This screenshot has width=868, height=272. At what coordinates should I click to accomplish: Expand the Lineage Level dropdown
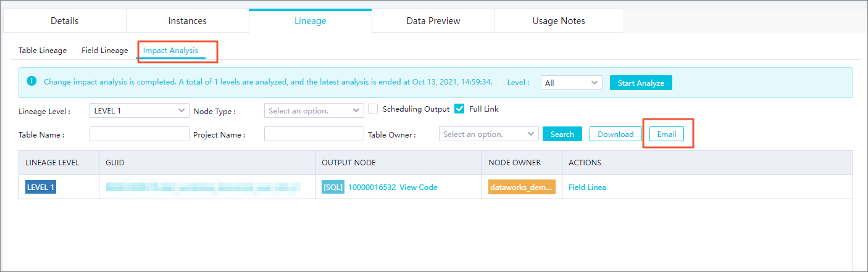coord(139,110)
